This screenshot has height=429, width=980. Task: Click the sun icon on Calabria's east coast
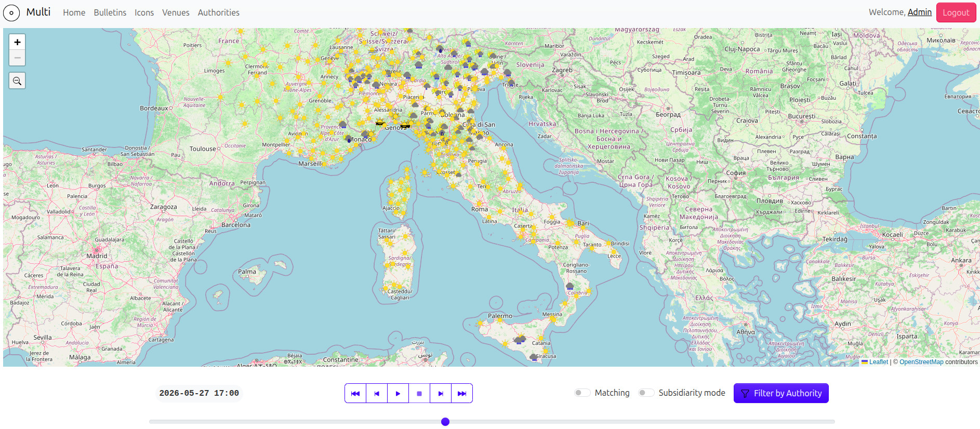pos(588,291)
